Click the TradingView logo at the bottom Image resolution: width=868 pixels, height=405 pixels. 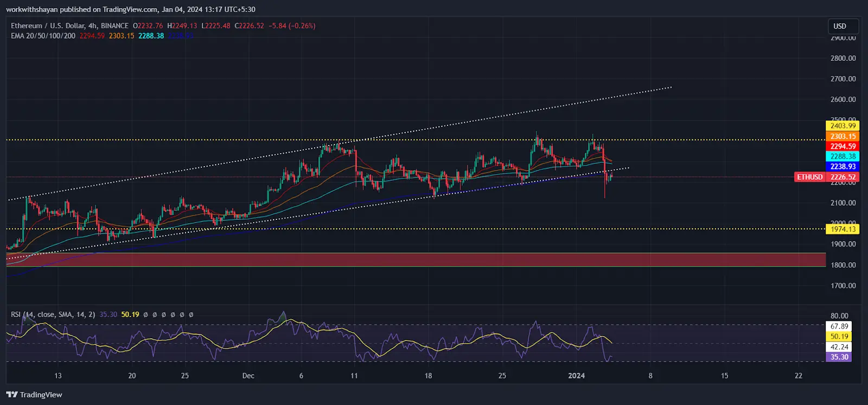(34, 395)
